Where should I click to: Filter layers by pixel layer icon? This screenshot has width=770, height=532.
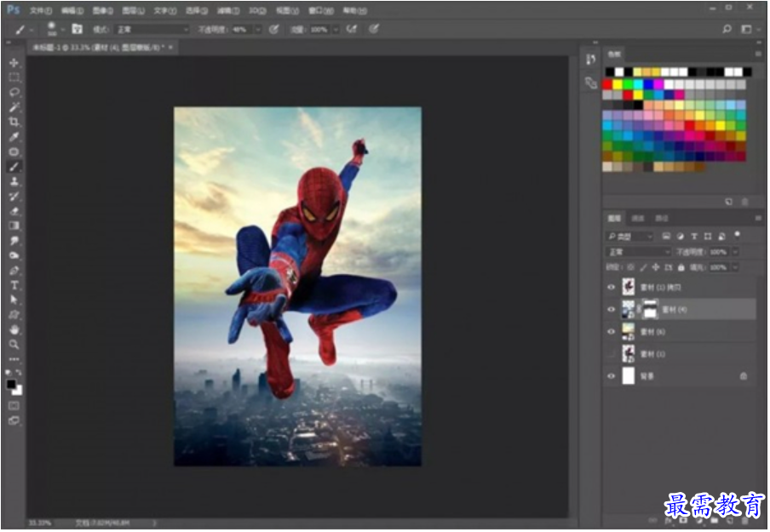coord(666,236)
